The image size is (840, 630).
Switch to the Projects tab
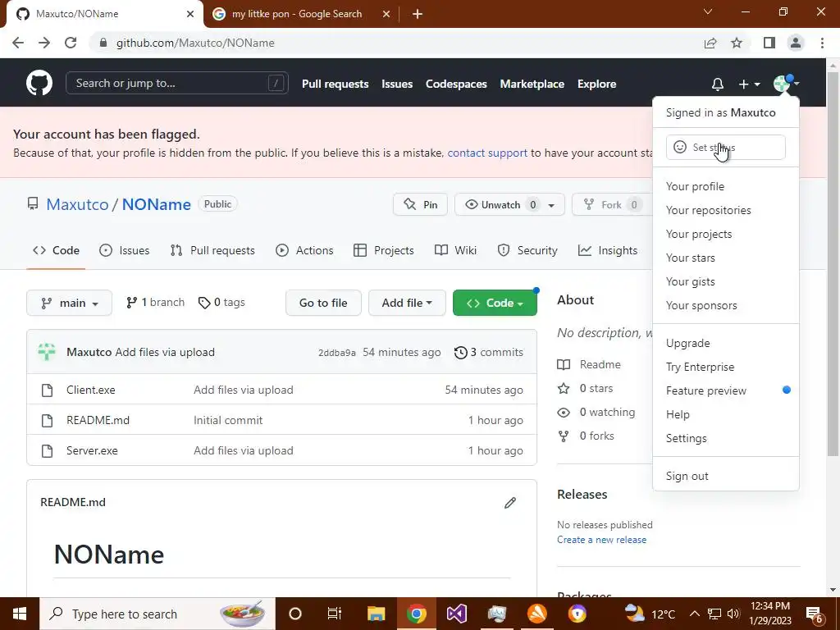coord(384,251)
